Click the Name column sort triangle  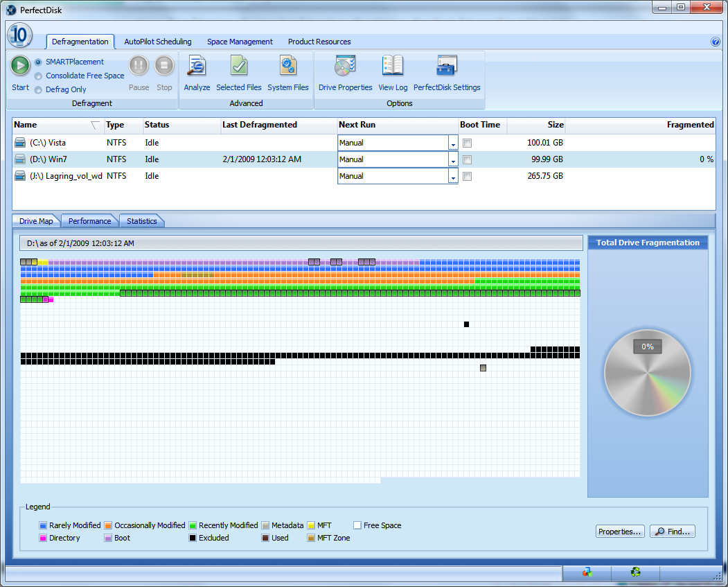(x=95, y=125)
